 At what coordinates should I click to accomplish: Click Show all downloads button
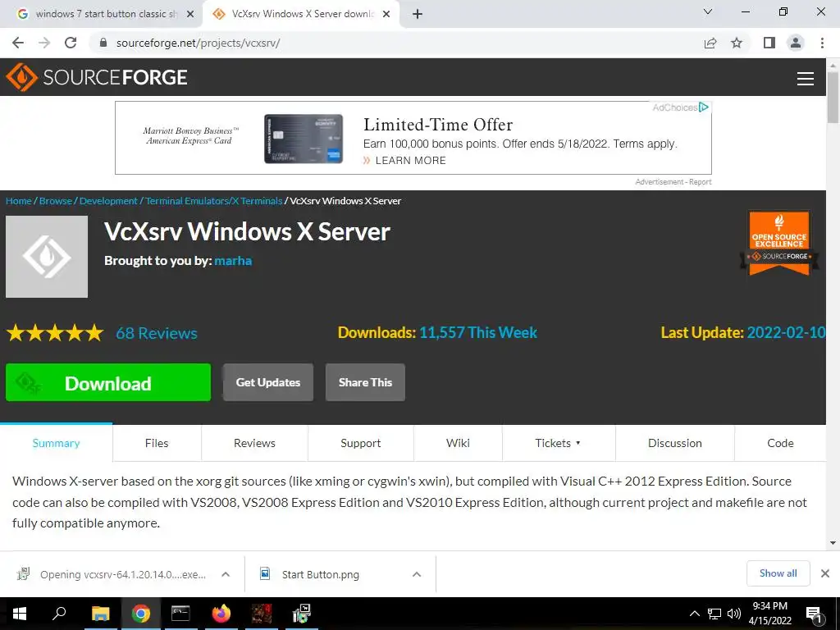pos(778,573)
